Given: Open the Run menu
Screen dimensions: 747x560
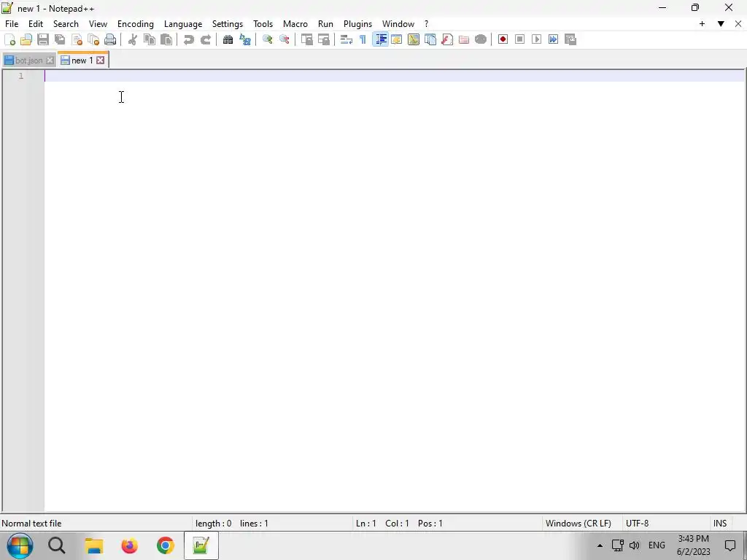Looking at the screenshot, I should (x=325, y=24).
